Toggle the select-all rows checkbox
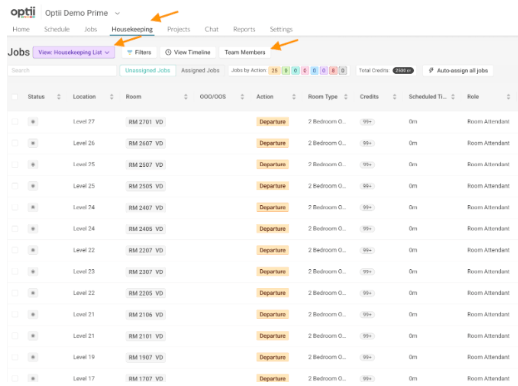 pyautogui.click(x=15, y=97)
